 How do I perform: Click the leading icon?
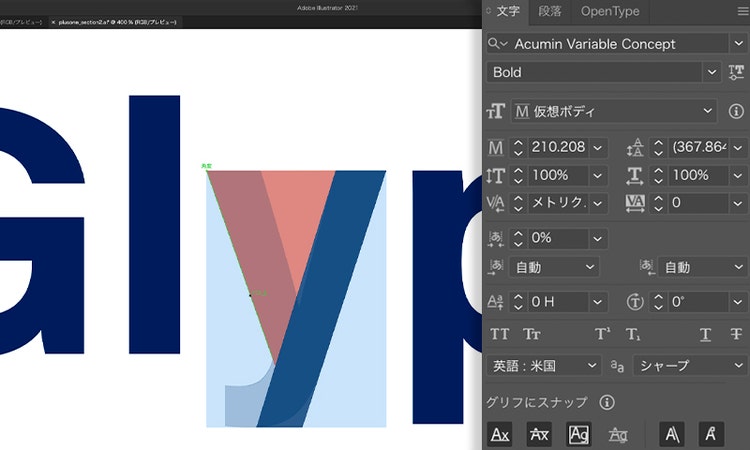(635, 148)
